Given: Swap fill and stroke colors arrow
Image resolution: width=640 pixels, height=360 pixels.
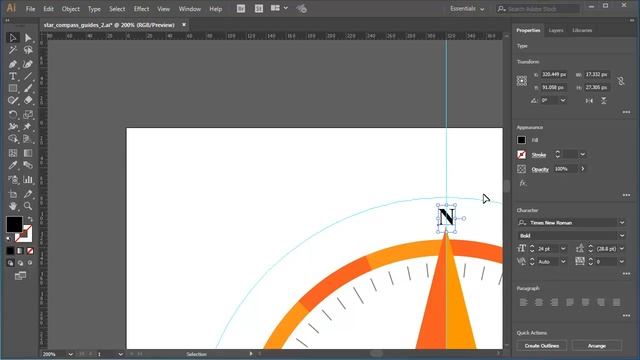Looking at the screenshot, I should [x=30, y=219].
